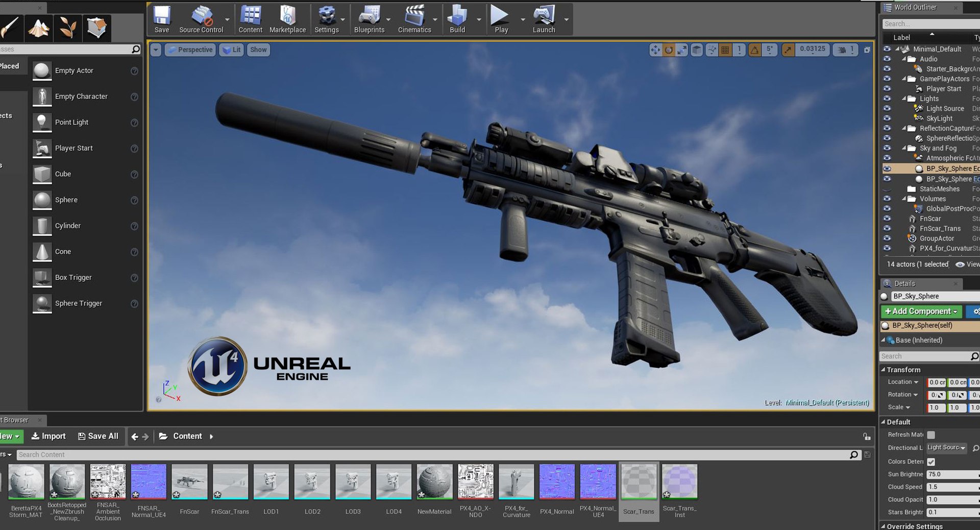Click the Build toolbar icon
The image size is (980, 530).
(457, 19)
